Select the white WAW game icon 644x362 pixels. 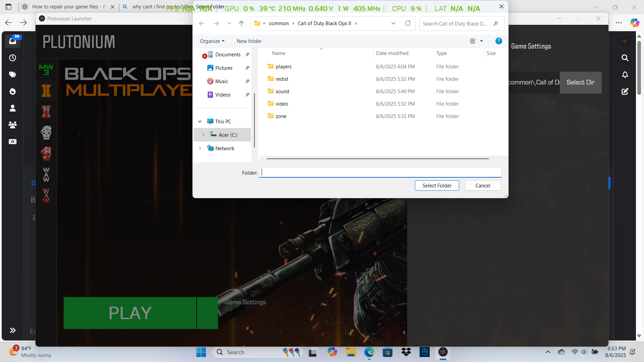click(46, 175)
